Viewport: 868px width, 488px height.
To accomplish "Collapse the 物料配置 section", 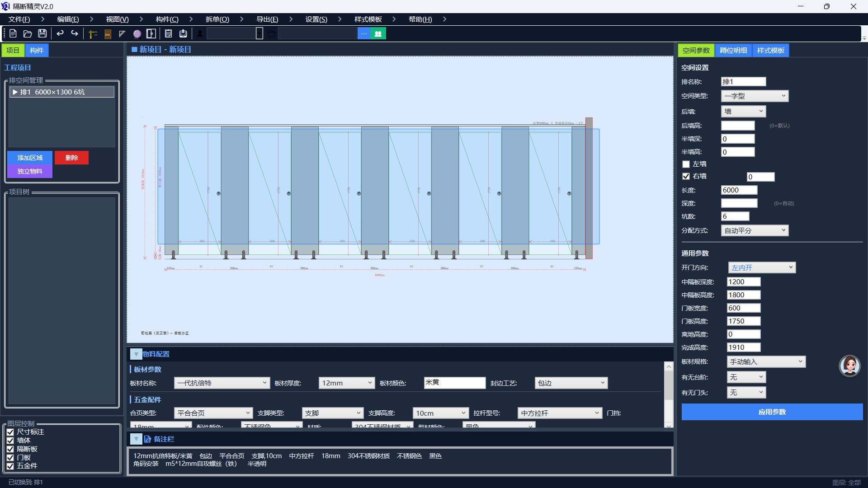I will [136, 354].
